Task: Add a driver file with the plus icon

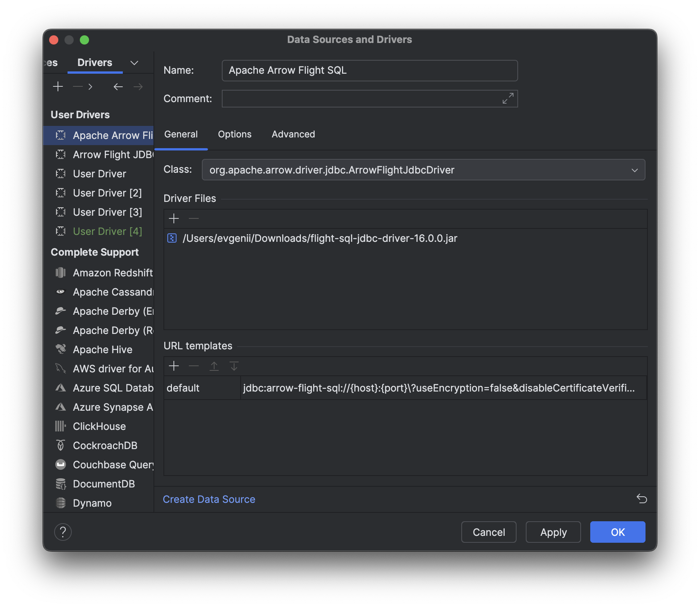Action: point(174,218)
